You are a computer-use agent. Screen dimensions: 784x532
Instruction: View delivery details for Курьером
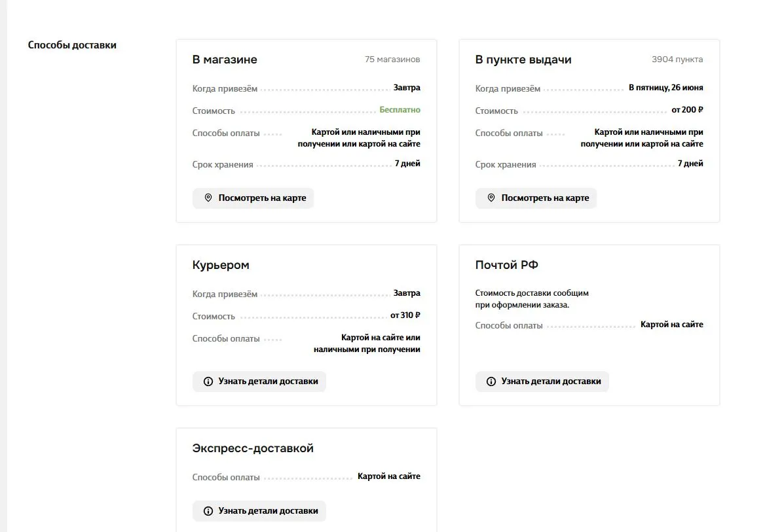[259, 381]
